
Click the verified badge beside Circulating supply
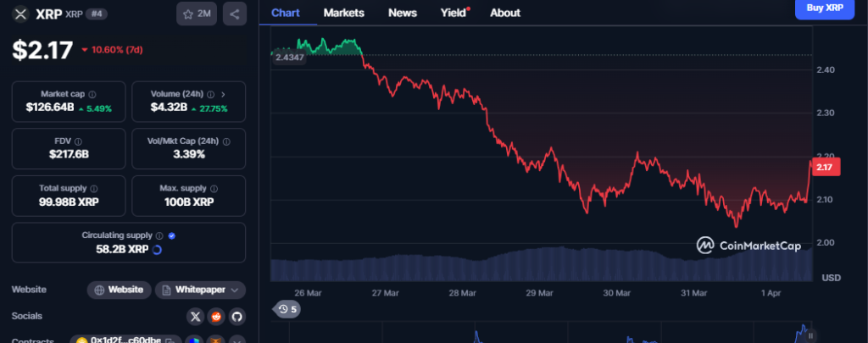click(x=172, y=235)
